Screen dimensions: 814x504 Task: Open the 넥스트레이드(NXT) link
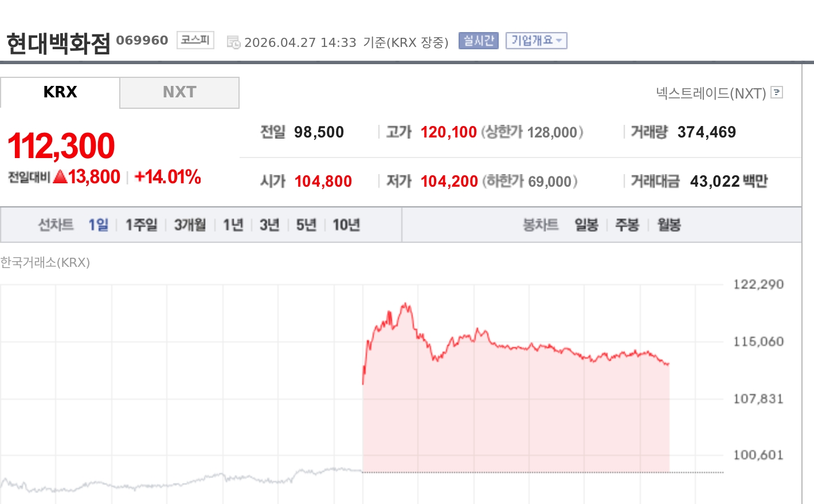[x=711, y=93]
